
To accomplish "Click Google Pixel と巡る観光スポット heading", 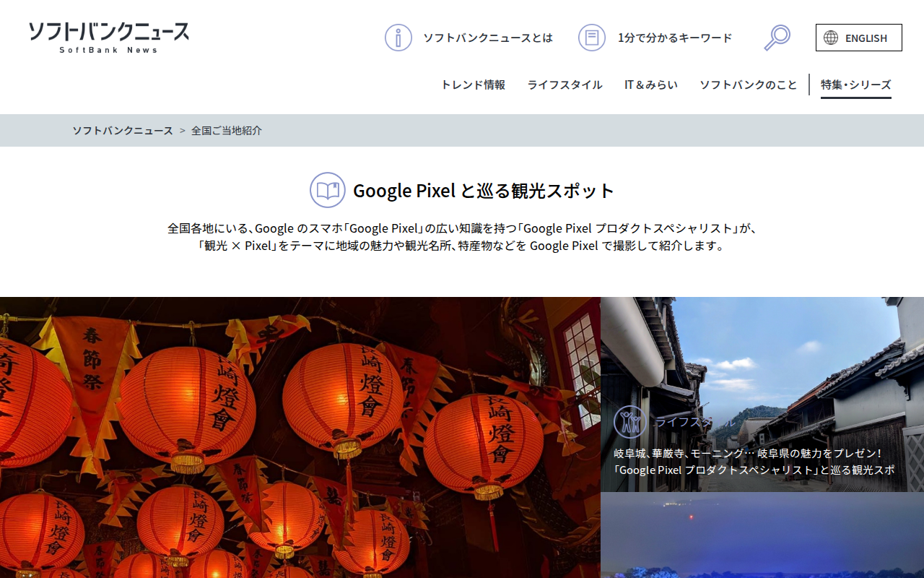I will point(484,191).
